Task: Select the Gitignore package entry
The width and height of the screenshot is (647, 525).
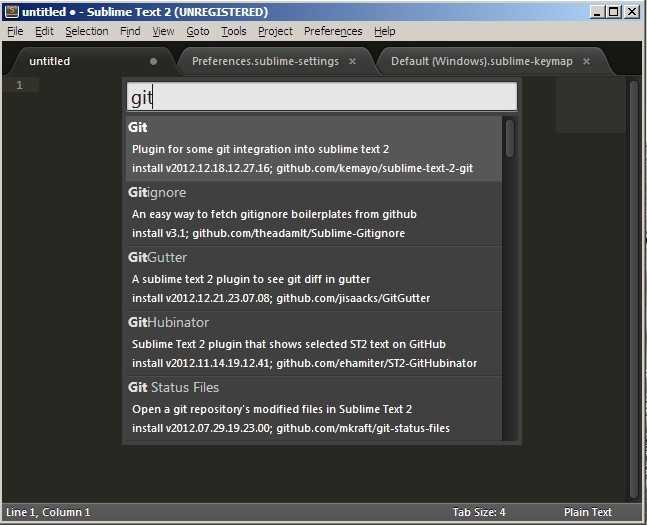Action: (314, 213)
